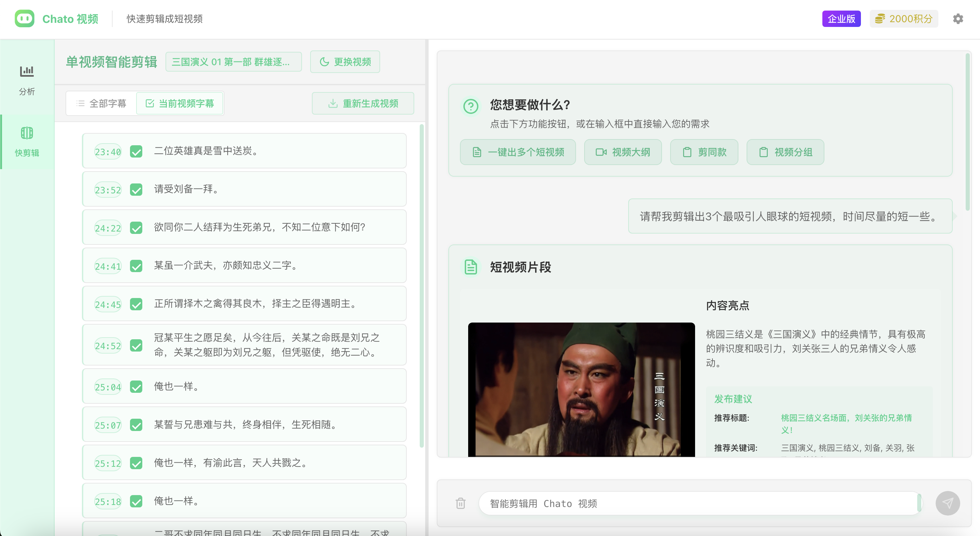
Task: Open settings via the gear icon
Action: click(957, 19)
